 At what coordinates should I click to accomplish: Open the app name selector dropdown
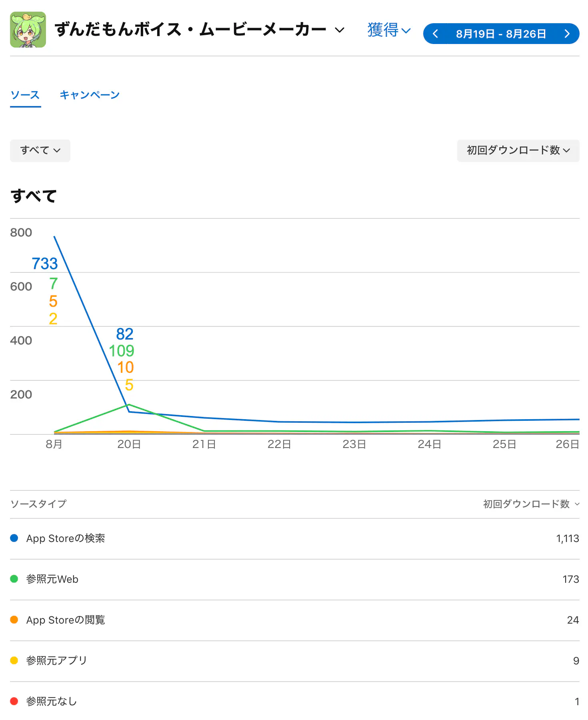(x=200, y=30)
